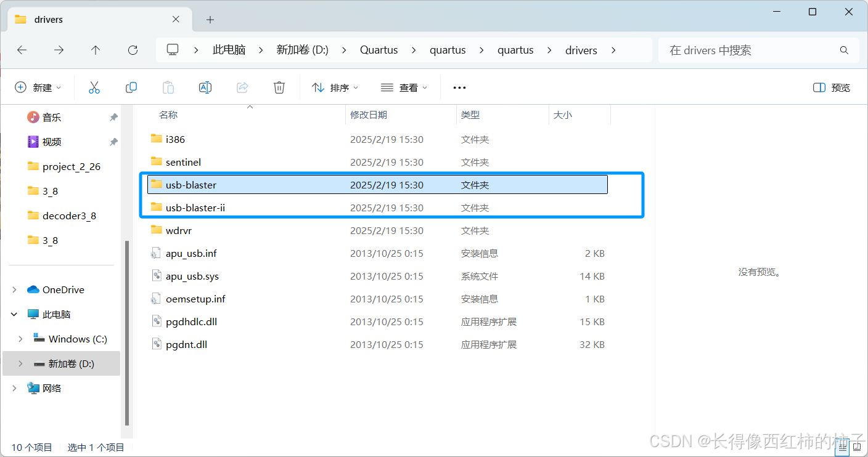868x457 pixels.
Task: Open the Sort dropdown menu
Action: pyautogui.click(x=335, y=87)
